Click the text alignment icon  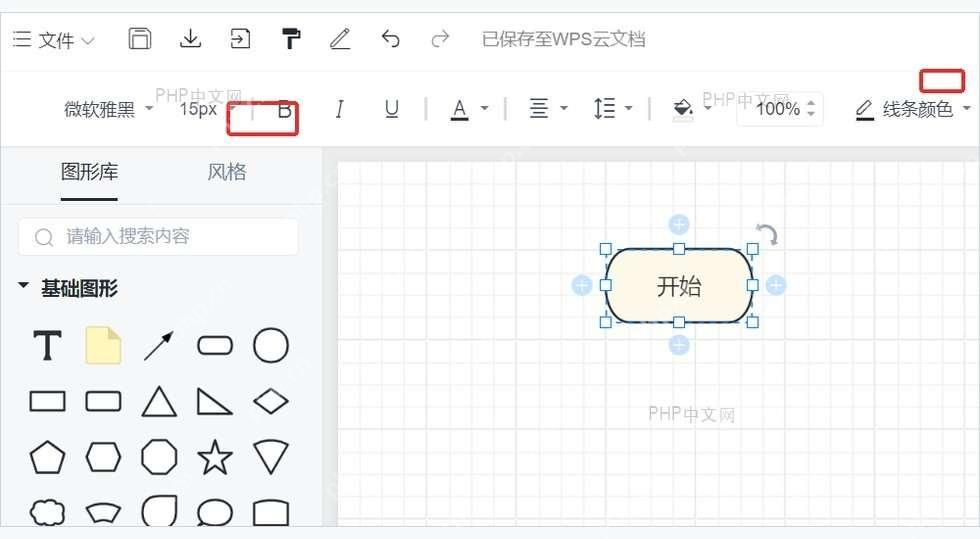coord(539,109)
